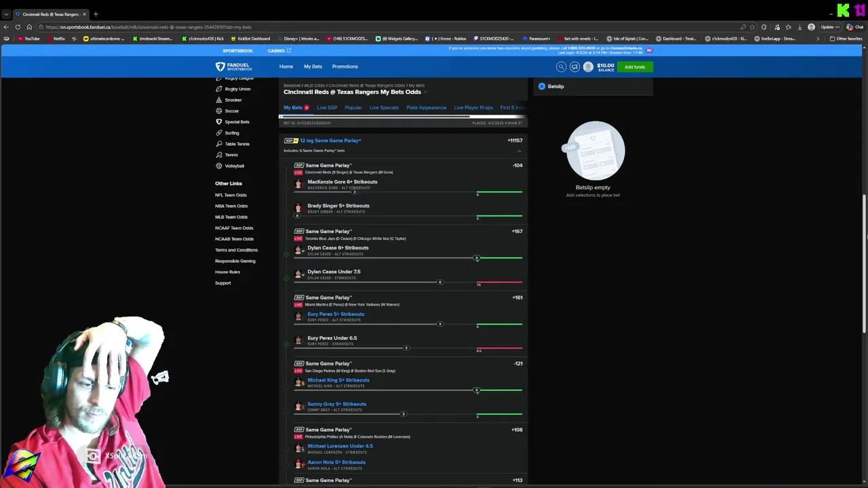This screenshot has height=488, width=868.
Task: Open the search magnifier icon in FanDuel header
Action: pyautogui.click(x=561, y=66)
